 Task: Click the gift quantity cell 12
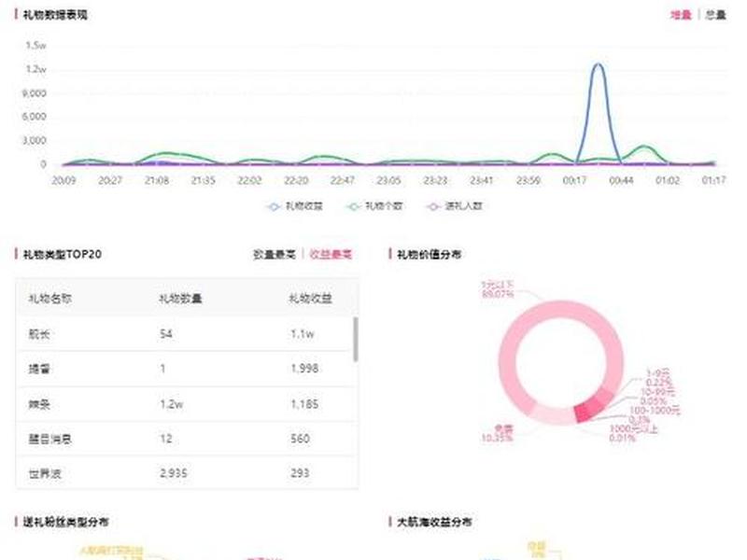[166, 439]
